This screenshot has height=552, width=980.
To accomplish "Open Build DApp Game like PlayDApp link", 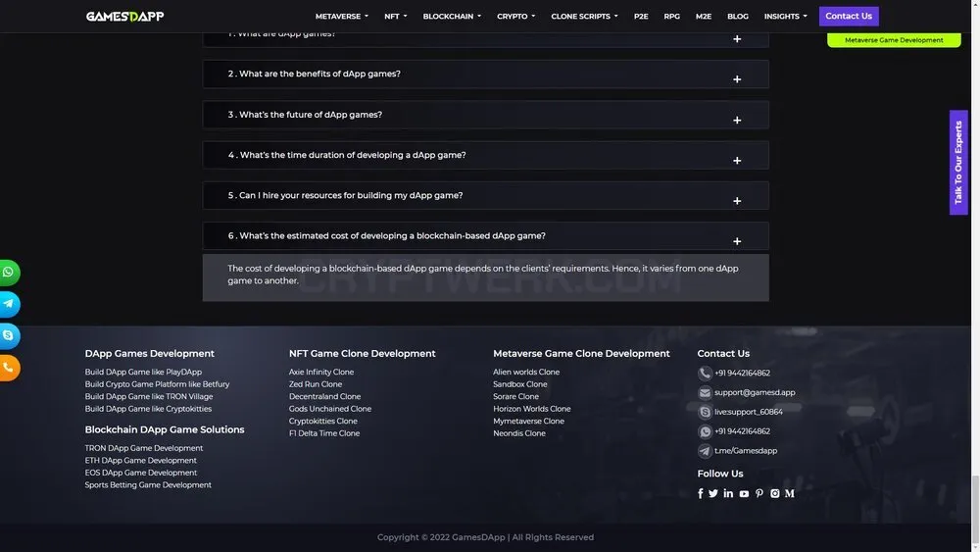I will (x=143, y=372).
